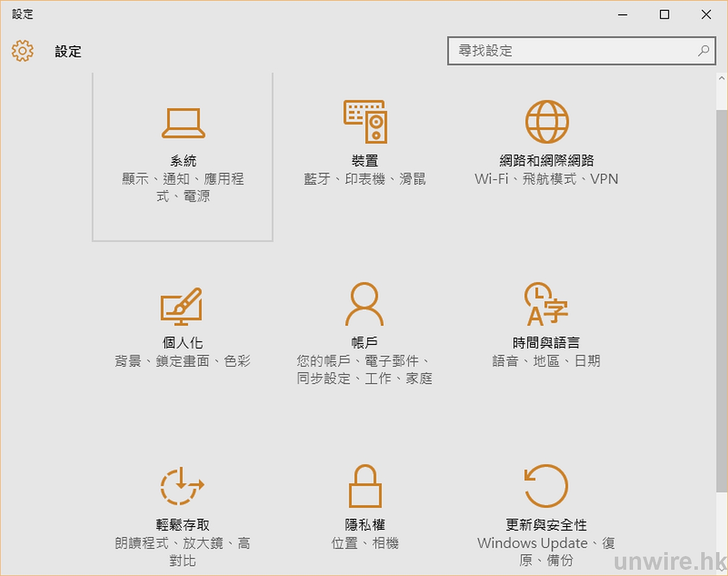Viewport: 728px width, 576px height.
Task: Click the 背景、鎖定畫面、色彩 description text
Action: pyautogui.click(x=183, y=361)
